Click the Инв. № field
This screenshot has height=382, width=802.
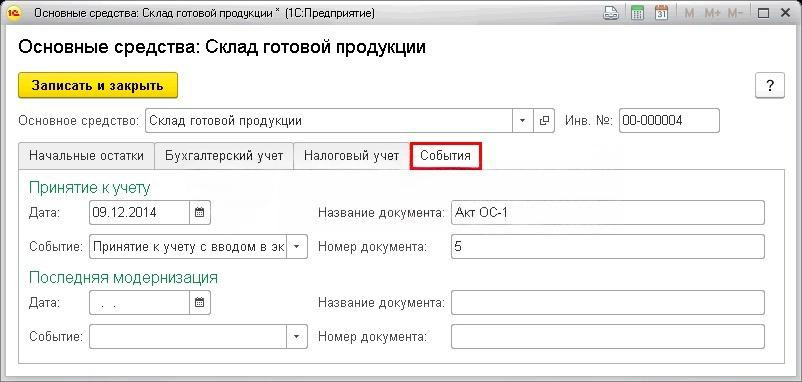pyautogui.click(x=669, y=121)
